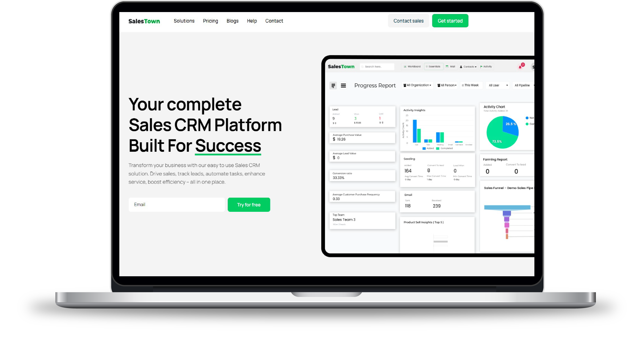
Task: Click the Email input field
Action: tap(176, 205)
